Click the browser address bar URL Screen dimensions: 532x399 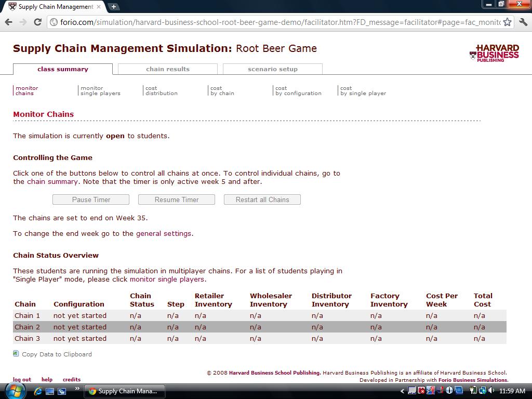click(280, 22)
